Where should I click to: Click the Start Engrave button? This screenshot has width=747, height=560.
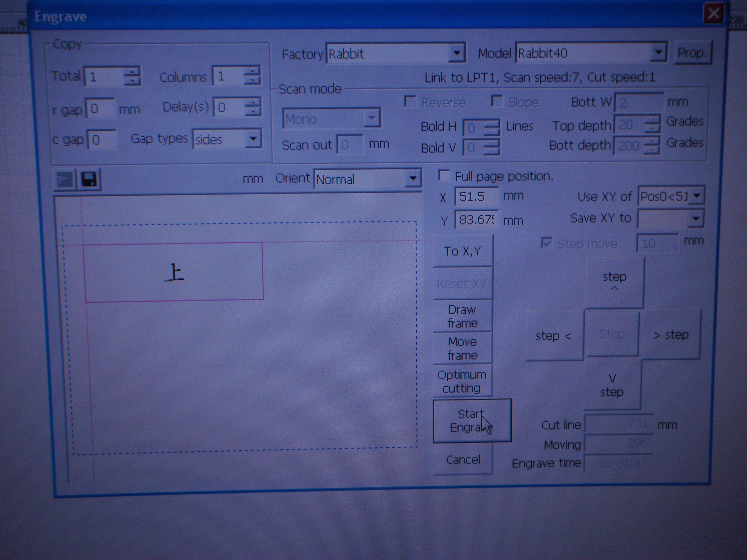[472, 421]
